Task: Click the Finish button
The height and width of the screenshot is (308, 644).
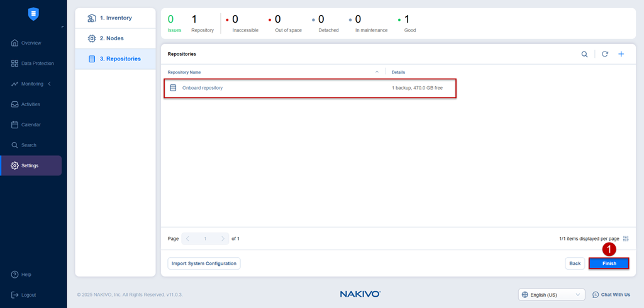Action: (x=609, y=263)
